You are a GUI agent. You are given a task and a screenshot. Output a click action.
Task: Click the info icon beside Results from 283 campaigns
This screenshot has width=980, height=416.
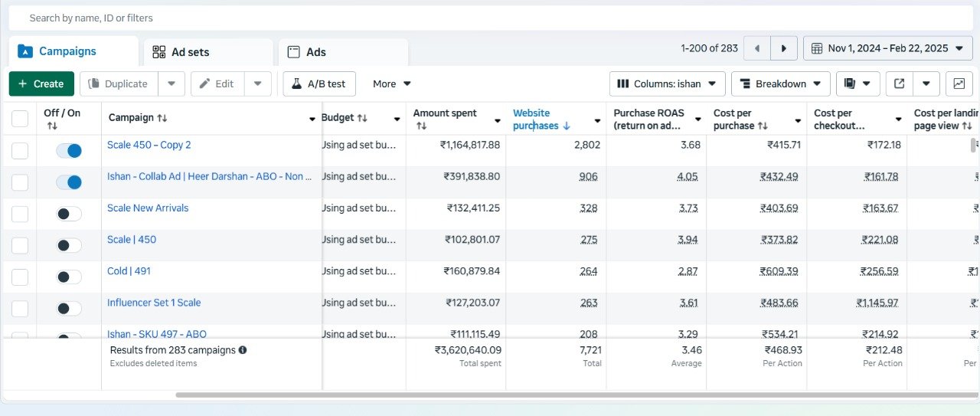243,350
